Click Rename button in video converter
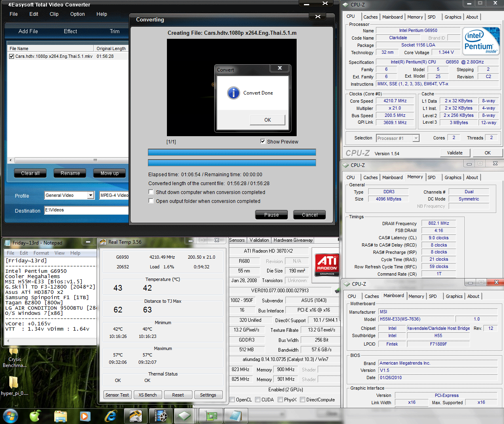 coord(70,173)
